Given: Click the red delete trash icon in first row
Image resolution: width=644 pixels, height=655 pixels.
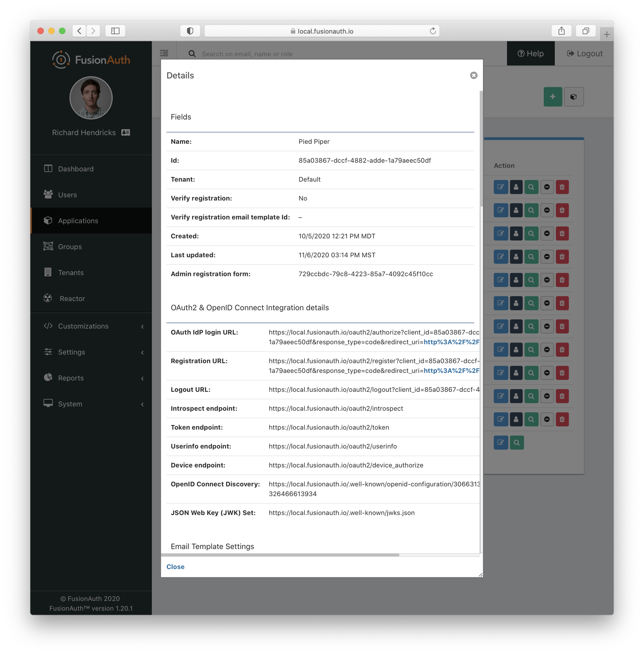Looking at the screenshot, I should click(x=562, y=187).
